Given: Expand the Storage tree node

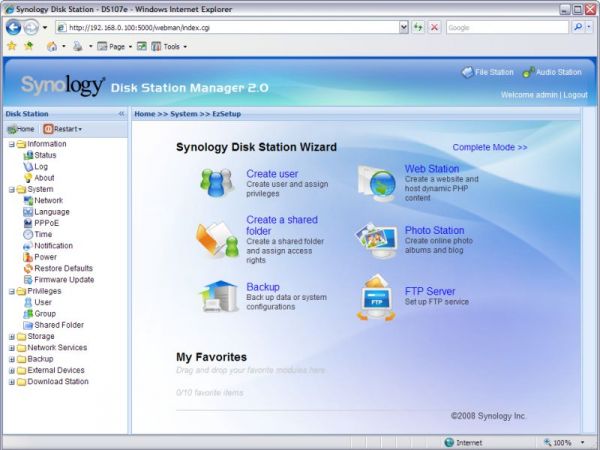Looking at the screenshot, I should [x=11, y=337].
